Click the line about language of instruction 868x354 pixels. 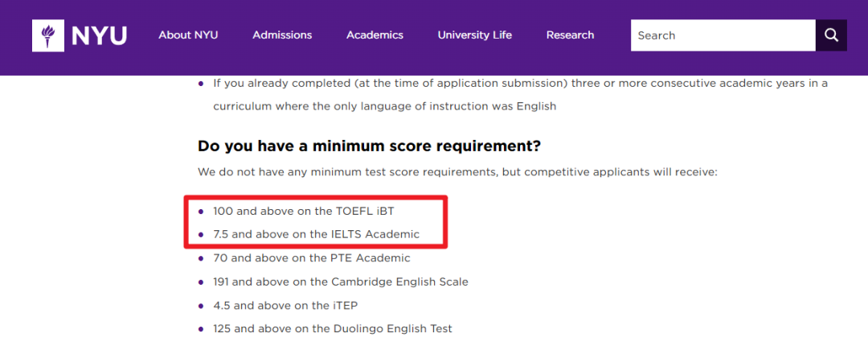coord(385,106)
